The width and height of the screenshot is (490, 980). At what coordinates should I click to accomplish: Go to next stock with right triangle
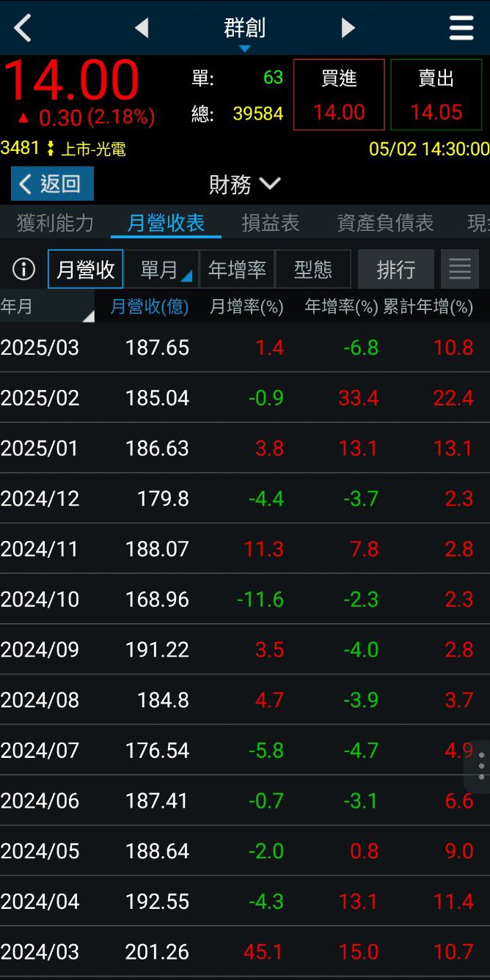348,28
